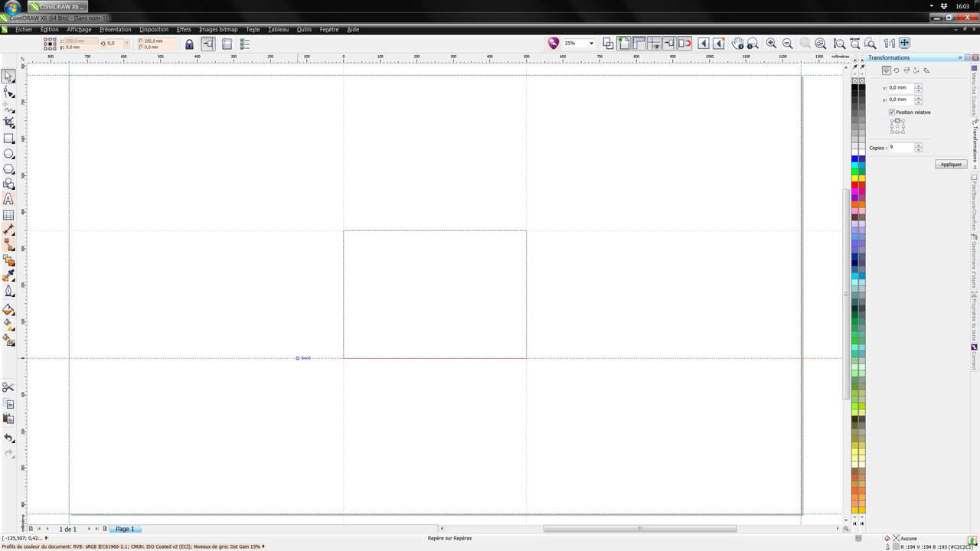Image resolution: width=980 pixels, height=551 pixels.
Task: Open the Outils menu
Action: 304,29
